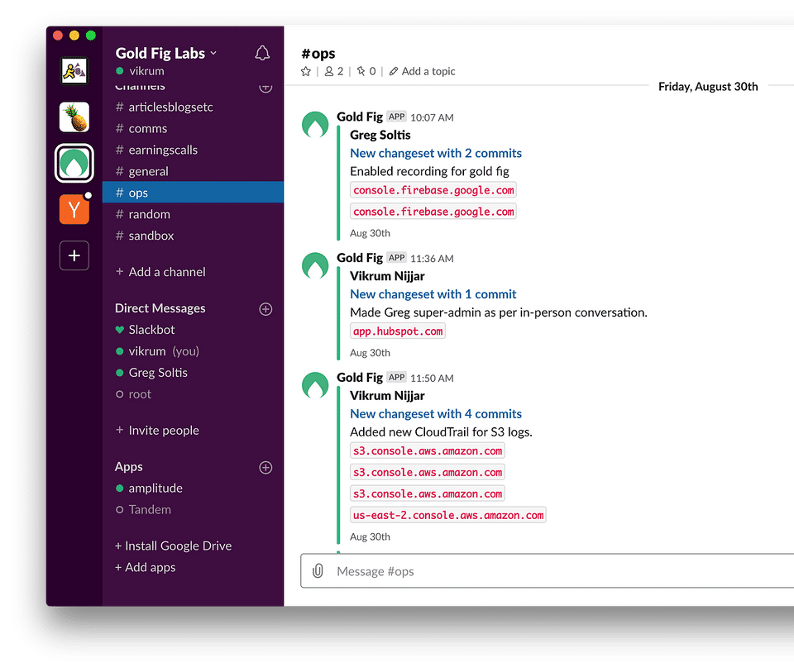Click "New changeset with 4 commits" link
The width and height of the screenshot is (794, 672).
tap(435, 414)
